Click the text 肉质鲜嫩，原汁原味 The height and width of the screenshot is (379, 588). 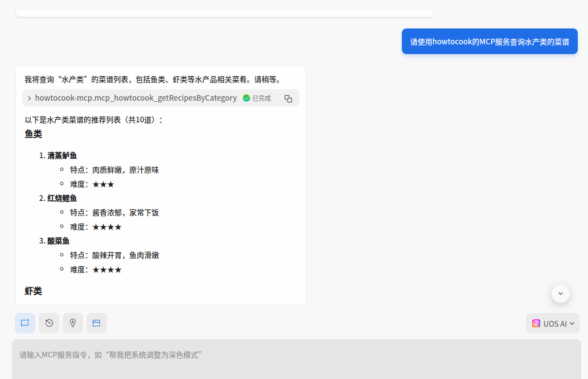[126, 170]
